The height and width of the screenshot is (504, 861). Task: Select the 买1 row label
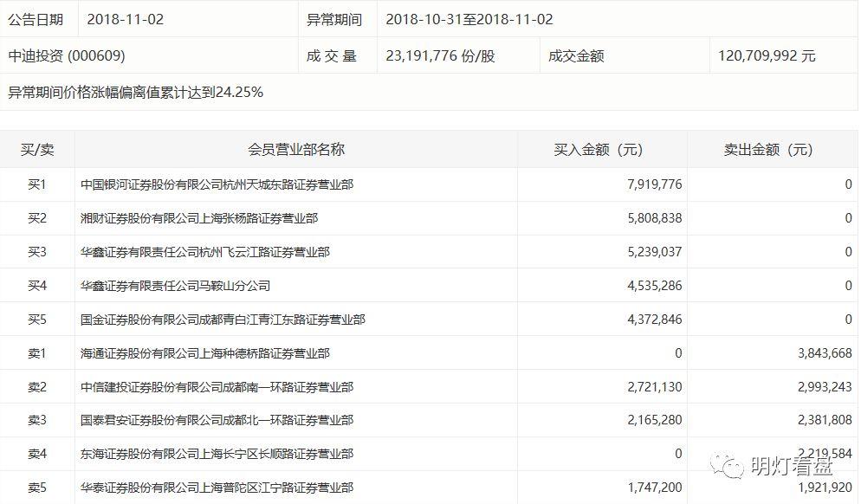36,184
